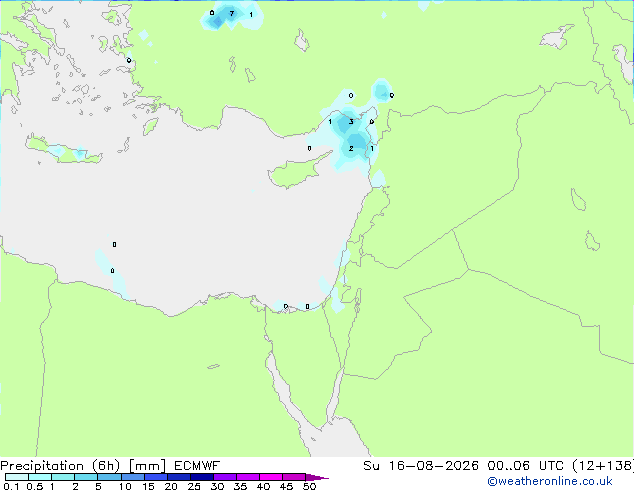Click the '0.5' legend scale label
The width and height of the screenshot is (634, 490).
tap(35, 486)
